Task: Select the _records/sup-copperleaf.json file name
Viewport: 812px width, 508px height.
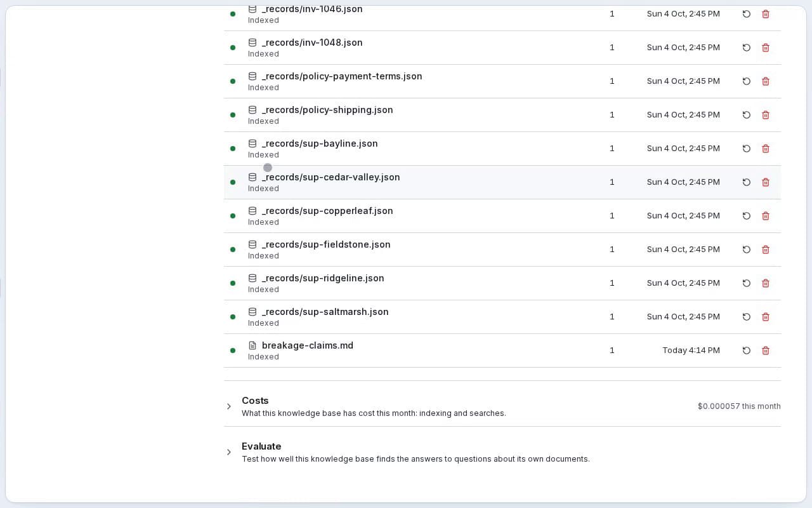Action: (327, 211)
